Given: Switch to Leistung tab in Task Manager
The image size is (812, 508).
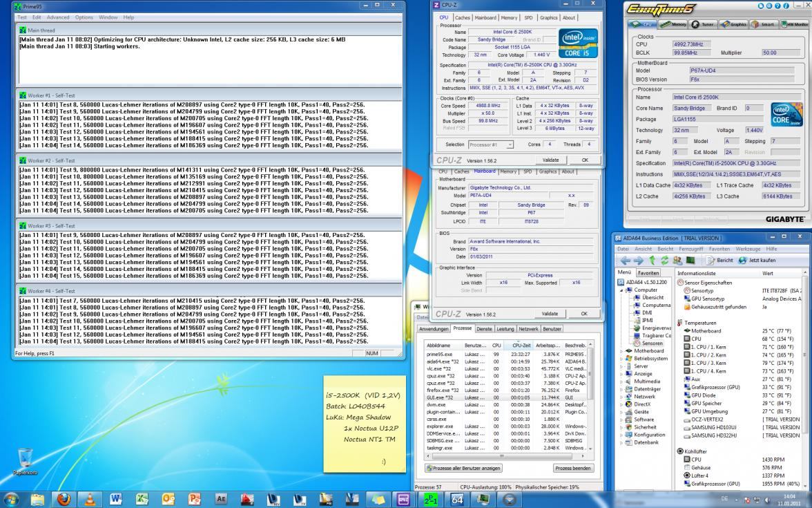Looking at the screenshot, I should tap(505, 329).
